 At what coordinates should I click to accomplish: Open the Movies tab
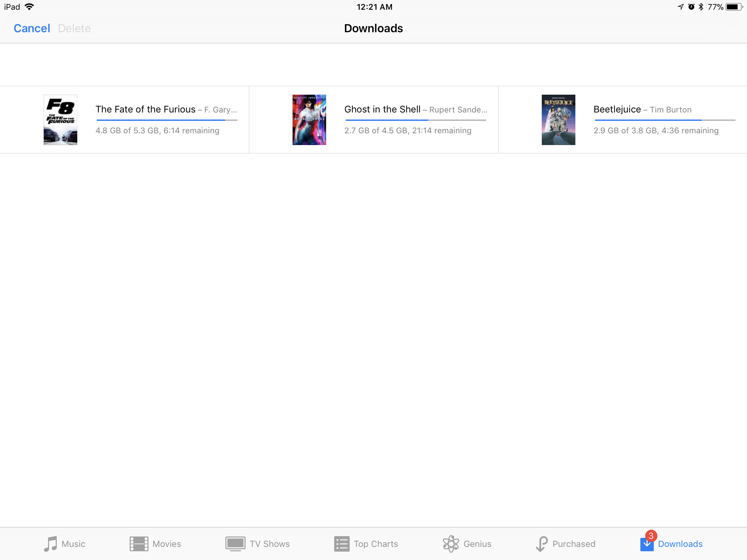155,544
